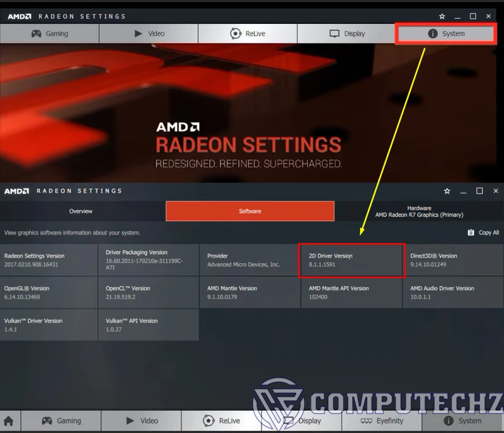Screen dimensions: 504x433
Task: Click the OpenGL Version tile
Action: [49, 292]
